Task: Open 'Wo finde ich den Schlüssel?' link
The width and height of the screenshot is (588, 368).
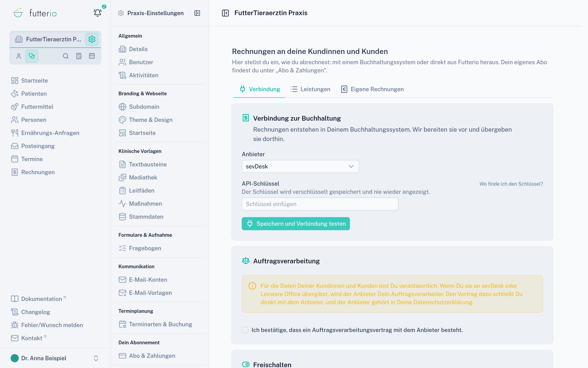Action: (511, 184)
